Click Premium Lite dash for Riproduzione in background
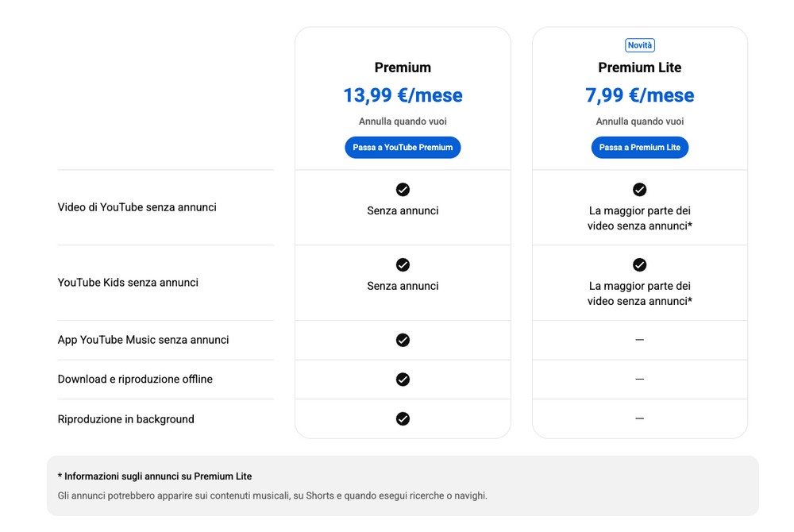Image resolution: width=794 pixels, height=532 pixels. 639,418
